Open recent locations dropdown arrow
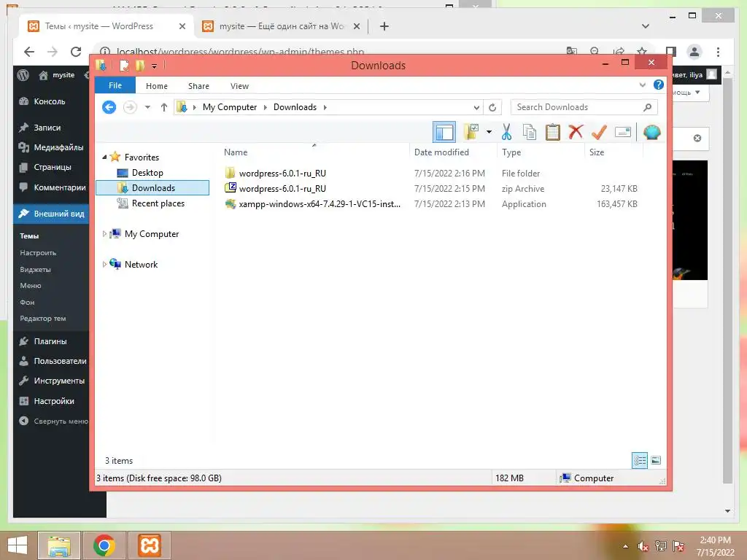Viewport: 747px width, 560px height. (x=147, y=107)
